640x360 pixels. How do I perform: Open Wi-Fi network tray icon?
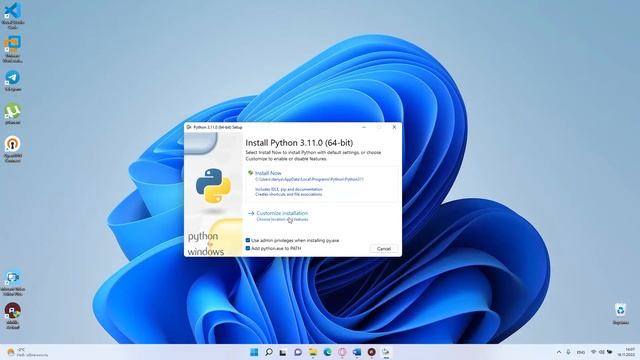click(593, 352)
